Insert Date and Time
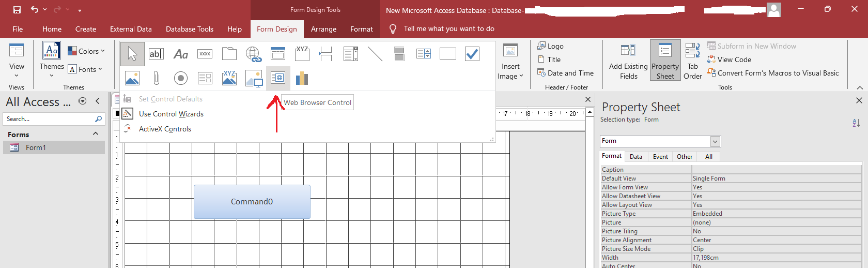Image resolution: width=868 pixels, height=268 pixels. tap(566, 73)
